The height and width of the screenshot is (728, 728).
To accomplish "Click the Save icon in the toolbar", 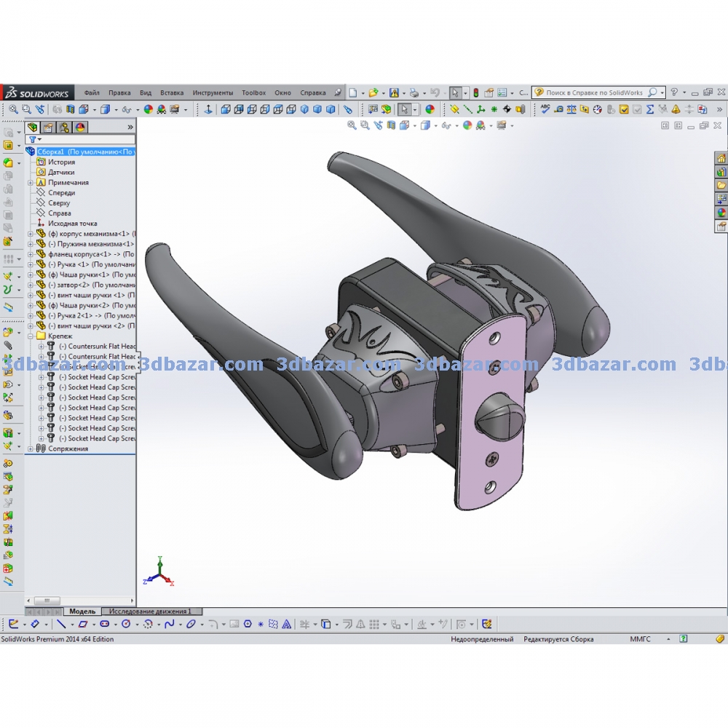I will 394,92.
